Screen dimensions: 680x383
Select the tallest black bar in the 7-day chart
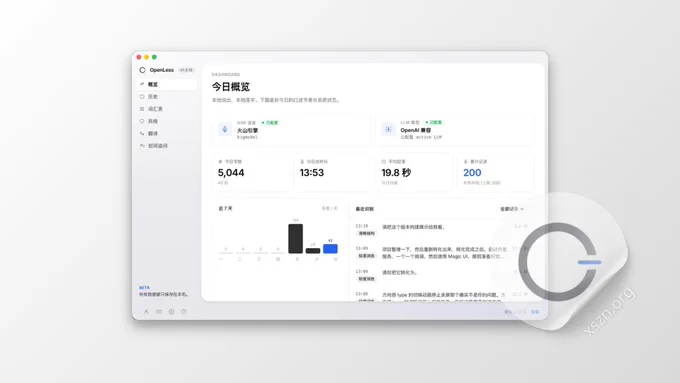click(x=295, y=239)
